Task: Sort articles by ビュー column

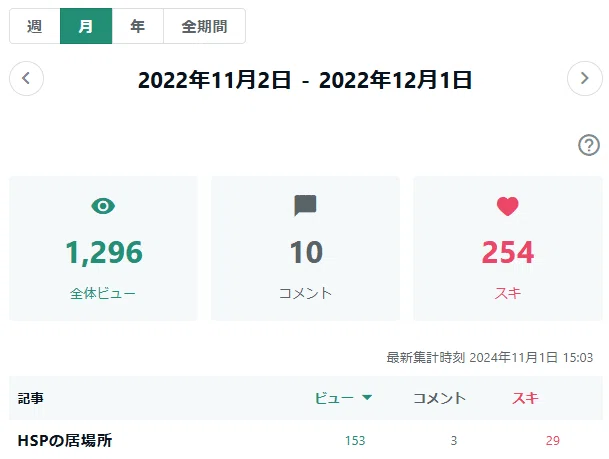Action: [334, 398]
